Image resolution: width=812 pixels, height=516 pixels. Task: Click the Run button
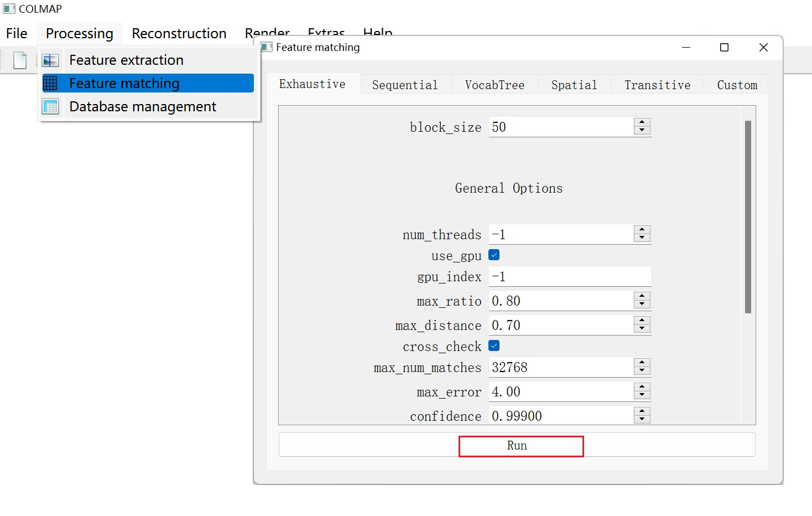[x=517, y=445]
